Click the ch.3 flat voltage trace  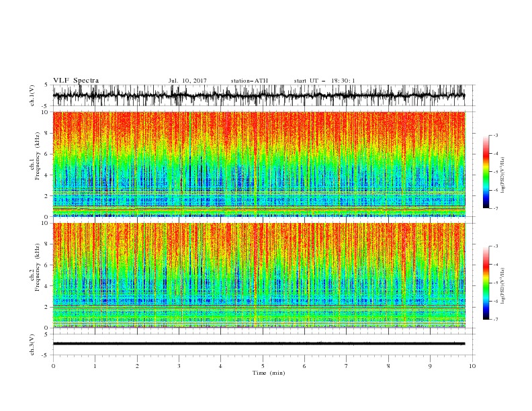(x=259, y=344)
